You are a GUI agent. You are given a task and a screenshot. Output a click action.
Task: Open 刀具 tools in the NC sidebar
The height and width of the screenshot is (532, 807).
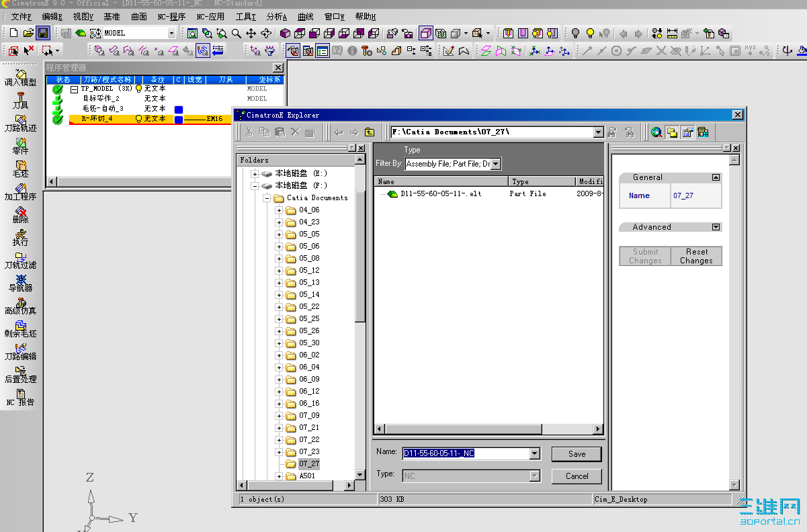[20, 100]
